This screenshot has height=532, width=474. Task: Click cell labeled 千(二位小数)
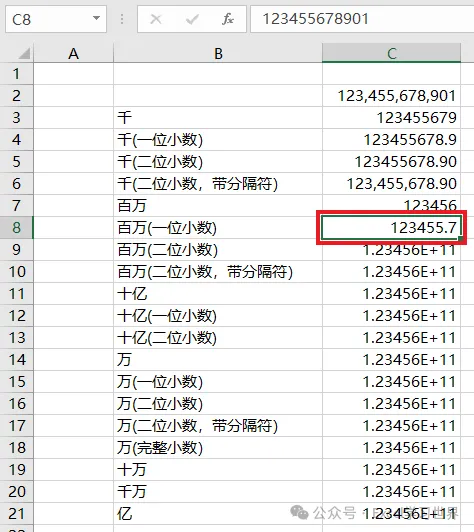pyautogui.click(x=218, y=162)
